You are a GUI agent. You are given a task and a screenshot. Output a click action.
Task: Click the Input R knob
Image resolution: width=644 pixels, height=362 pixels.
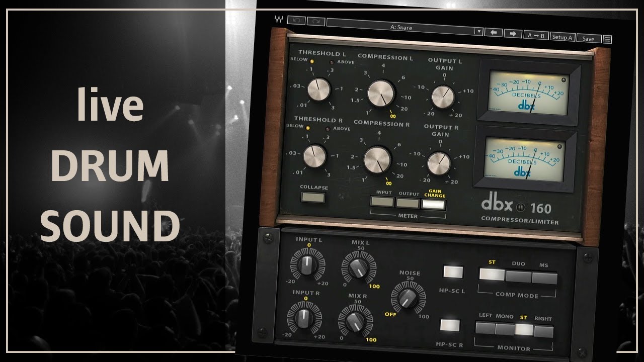click(x=303, y=318)
